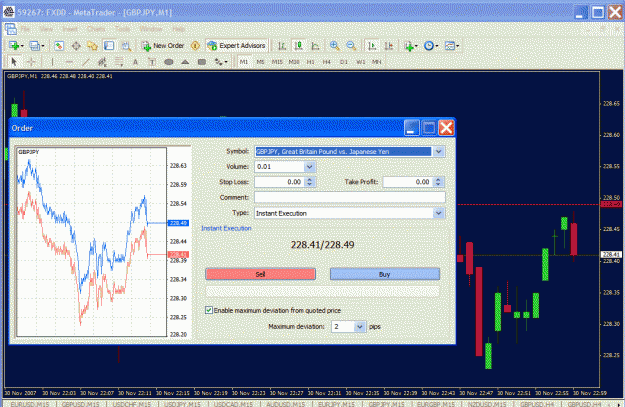Viewport: 625px width, 407px height.
Task: Select the Text Label (T) tool
Action: coord(152,62)
